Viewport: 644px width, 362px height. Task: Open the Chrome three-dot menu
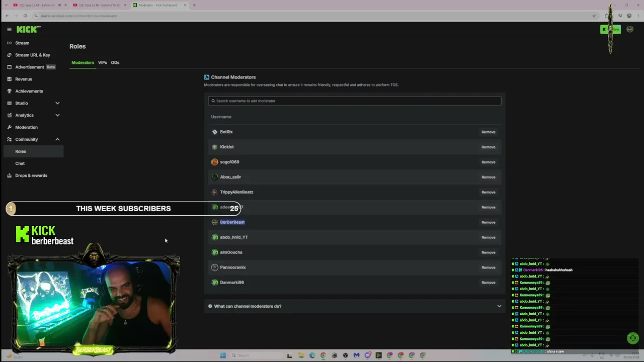click(x=637, y=16)
